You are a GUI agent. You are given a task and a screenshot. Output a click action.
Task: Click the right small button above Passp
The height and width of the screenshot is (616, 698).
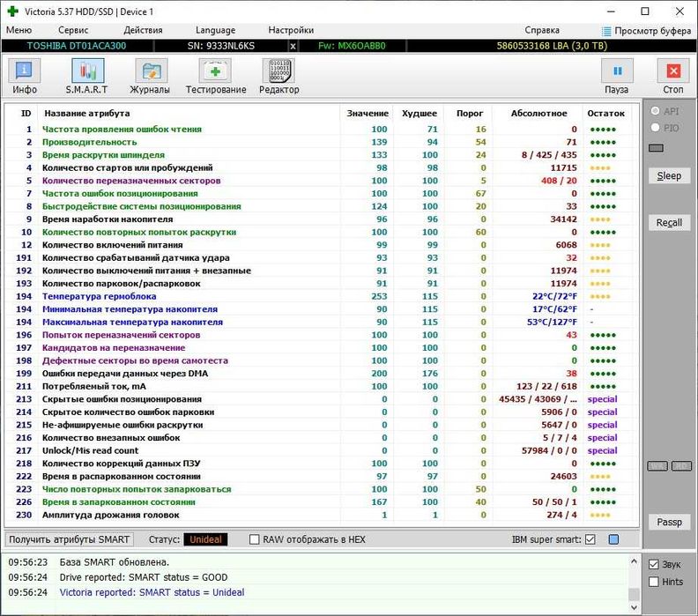tap(681, 466)
